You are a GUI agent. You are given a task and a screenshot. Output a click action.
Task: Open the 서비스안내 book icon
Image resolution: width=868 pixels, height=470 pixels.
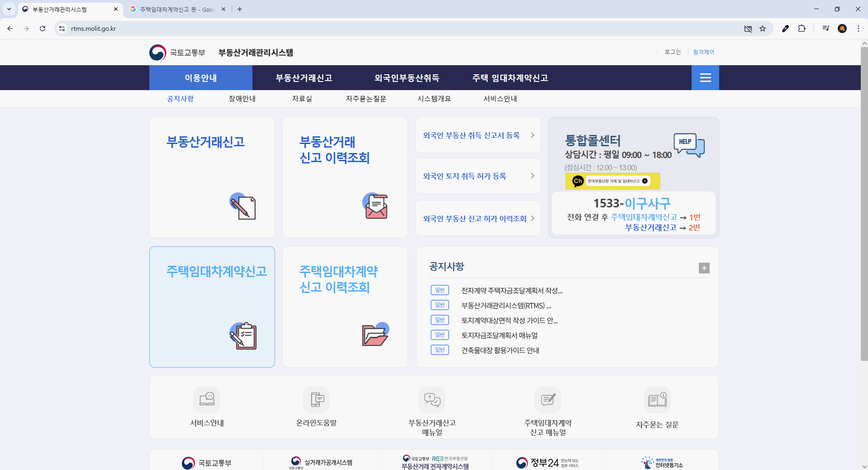click(x=206, y=400)
